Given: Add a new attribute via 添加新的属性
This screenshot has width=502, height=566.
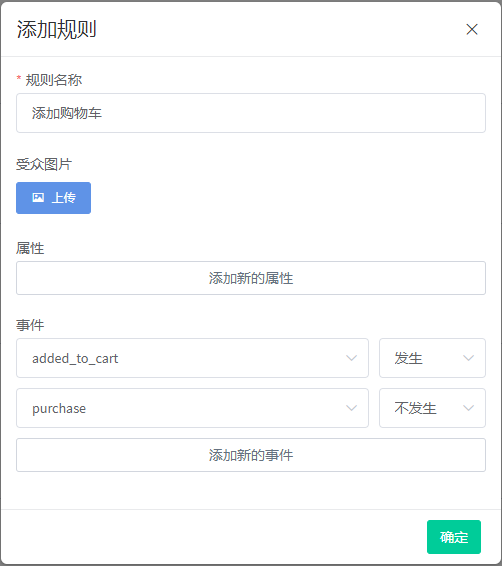Looking at the screenshot, I should 251,278.
